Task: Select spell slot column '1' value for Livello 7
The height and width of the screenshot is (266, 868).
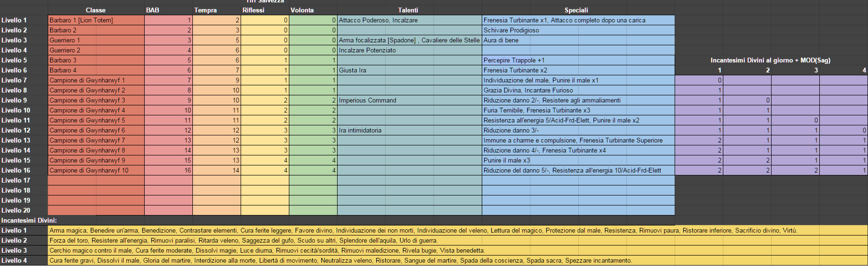Action: tap(699, 80)
